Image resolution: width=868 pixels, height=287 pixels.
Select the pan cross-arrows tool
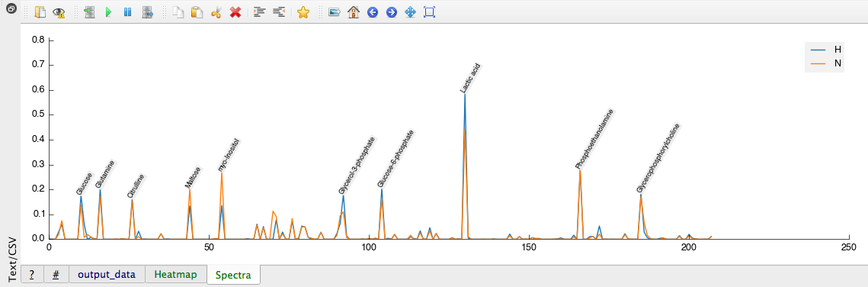[x=410, y=12]
